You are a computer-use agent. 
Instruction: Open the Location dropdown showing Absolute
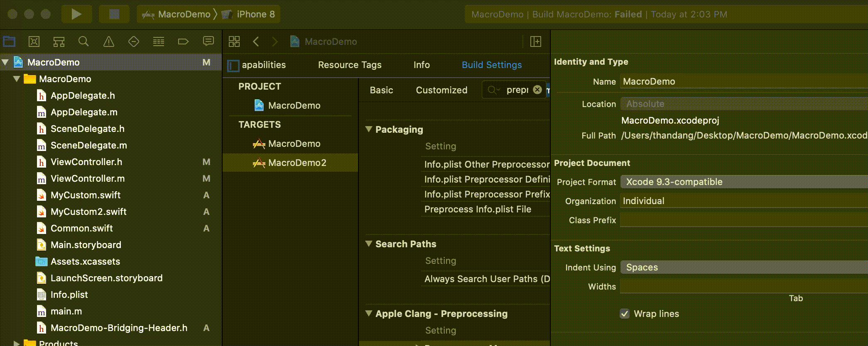point(744,104)
